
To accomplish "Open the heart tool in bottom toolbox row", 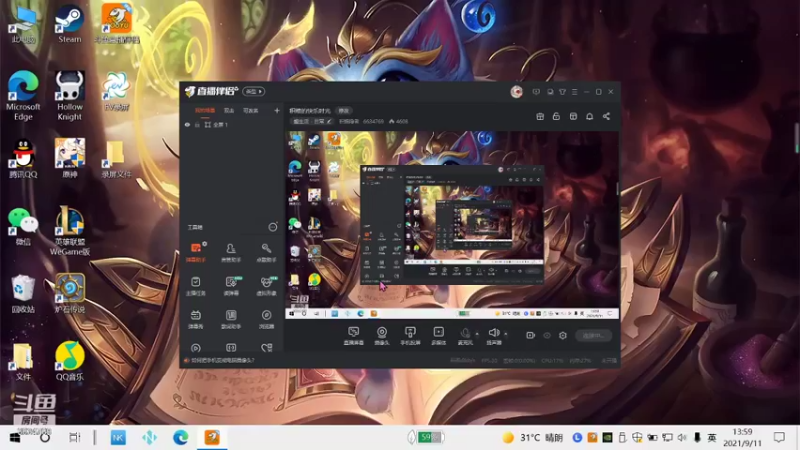I will 266,348.
